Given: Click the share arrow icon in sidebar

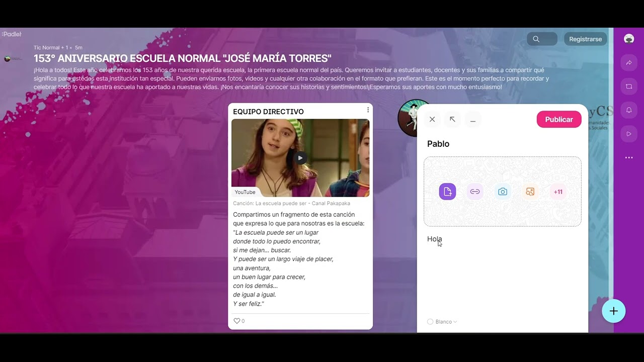Looking at the screenshot, I should [629, 63].
